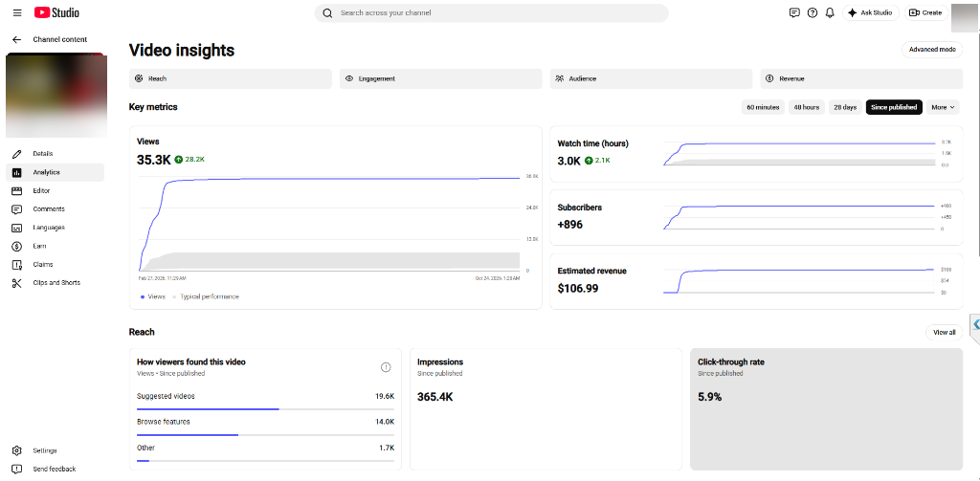Select the Audience tab

tap(651, 78)
